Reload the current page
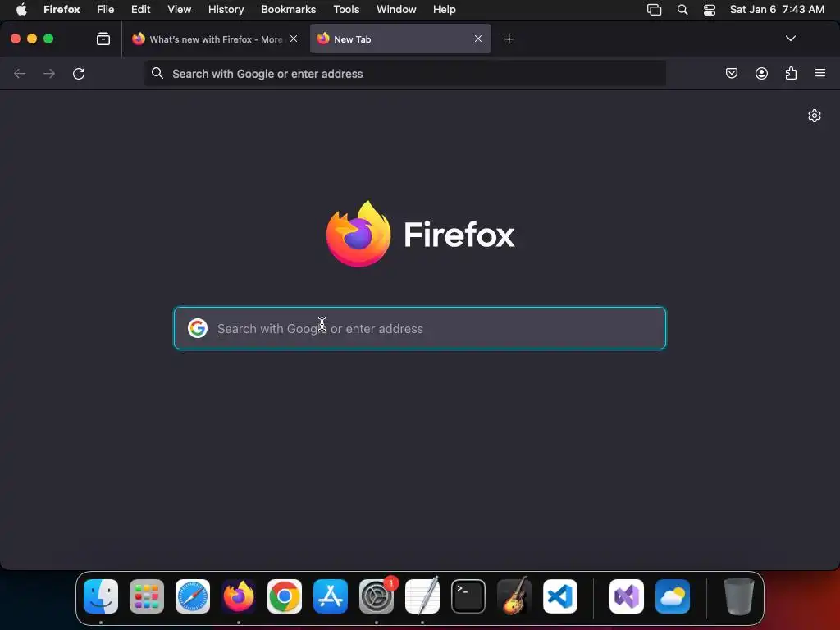Viewport: 840px width, 630px height. click(79, 73)
